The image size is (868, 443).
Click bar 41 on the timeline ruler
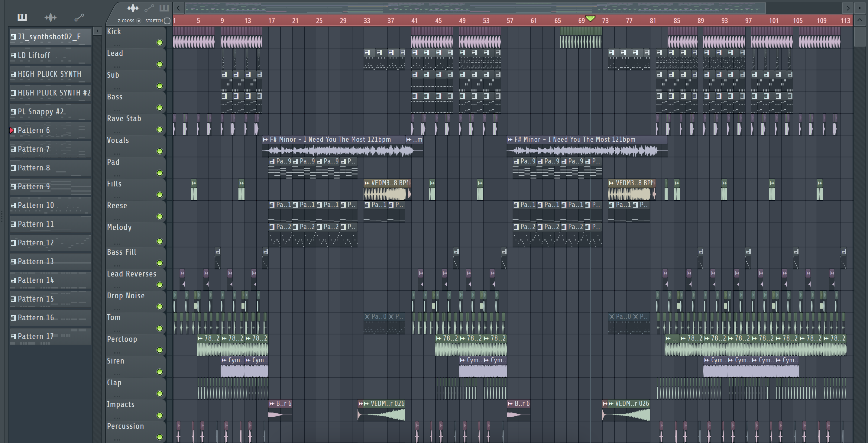(x=414, y=21)
